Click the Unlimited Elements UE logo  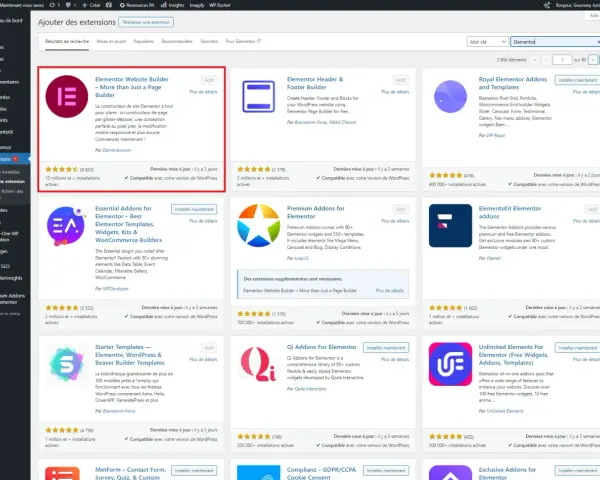pyautogui.click(x=450, y=364)
